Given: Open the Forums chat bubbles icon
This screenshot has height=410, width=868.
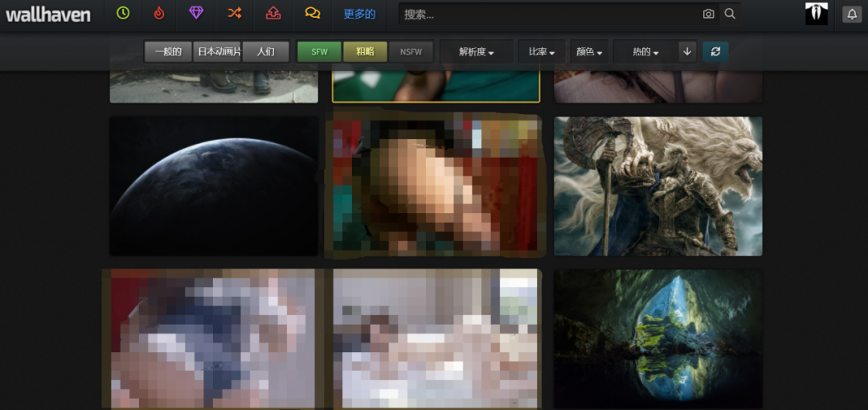Looking at the screenshot, I should coord(313,14).
